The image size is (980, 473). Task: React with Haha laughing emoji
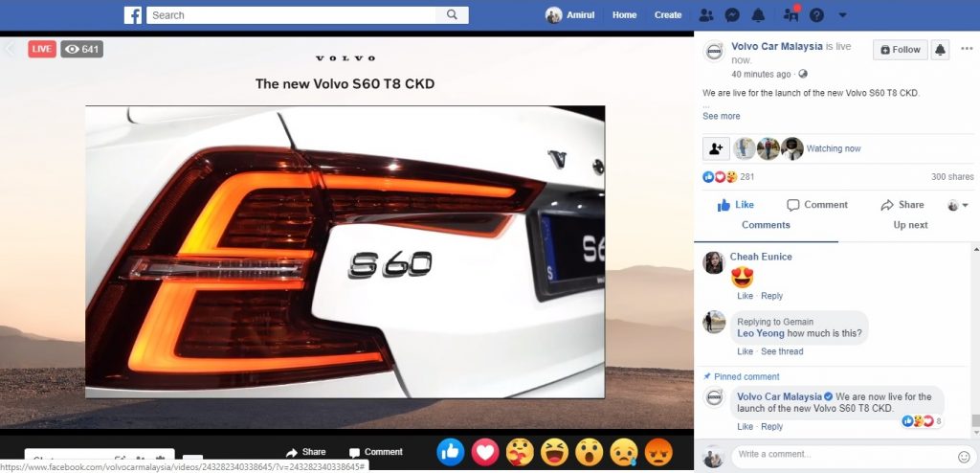(554, 452)
